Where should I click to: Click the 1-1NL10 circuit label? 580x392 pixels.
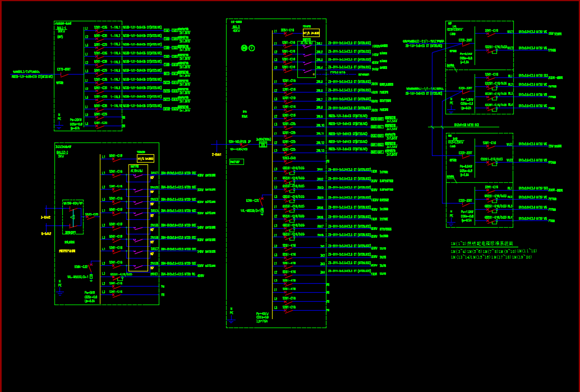116,106
